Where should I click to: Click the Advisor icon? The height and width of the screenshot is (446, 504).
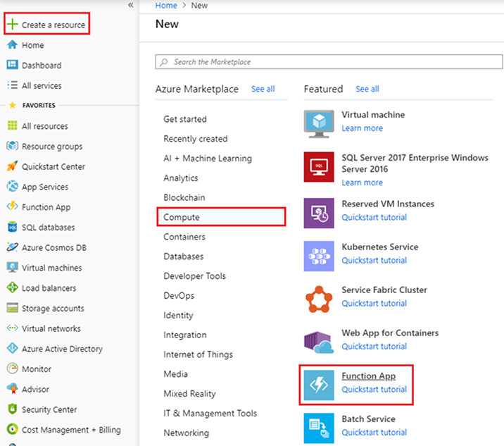(x=12, y=389)
